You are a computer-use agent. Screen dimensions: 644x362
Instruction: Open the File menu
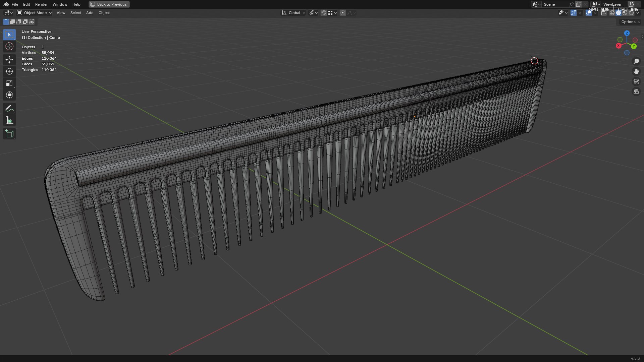point(15,4)
